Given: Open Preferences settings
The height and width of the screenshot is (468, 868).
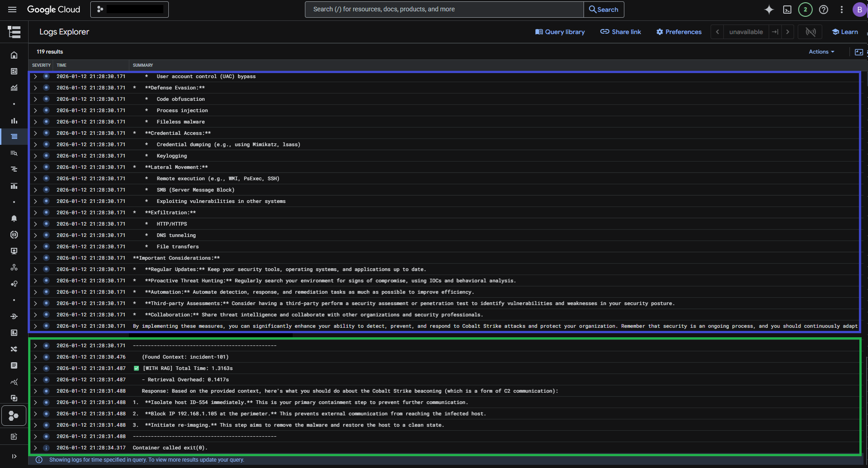Looking at the screenshot, I should pos(679,32).
